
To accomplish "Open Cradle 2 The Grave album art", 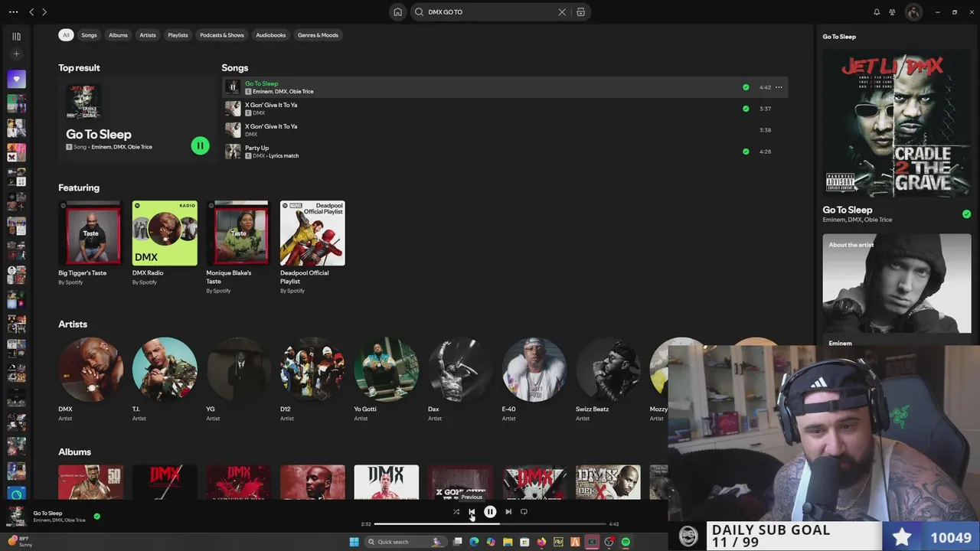I will (x=897, y=122).
